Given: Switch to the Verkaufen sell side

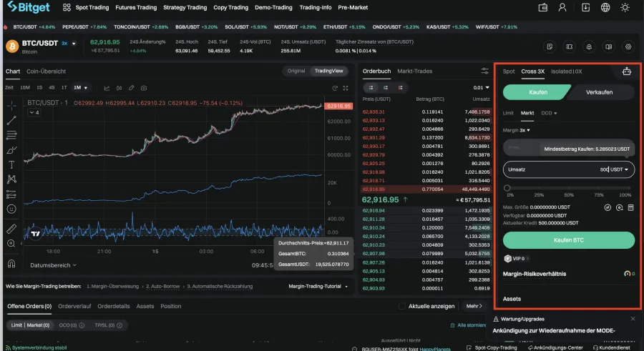Looking at the screenshot, I should pyautogui.click(x=603, y=92).
